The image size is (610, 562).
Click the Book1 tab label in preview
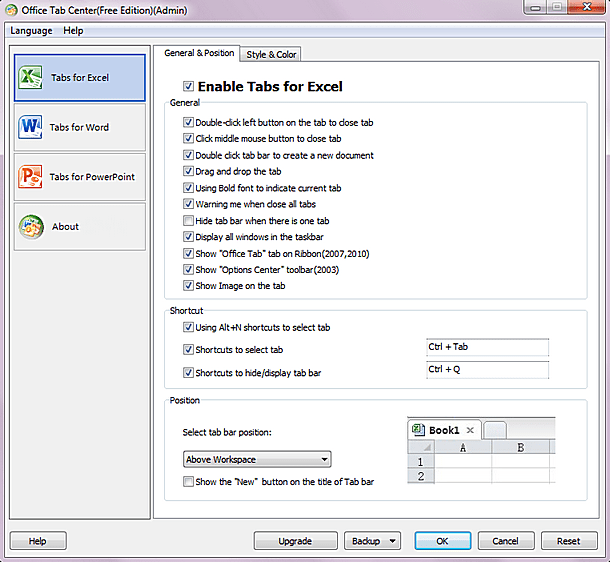tap(444, 430)
